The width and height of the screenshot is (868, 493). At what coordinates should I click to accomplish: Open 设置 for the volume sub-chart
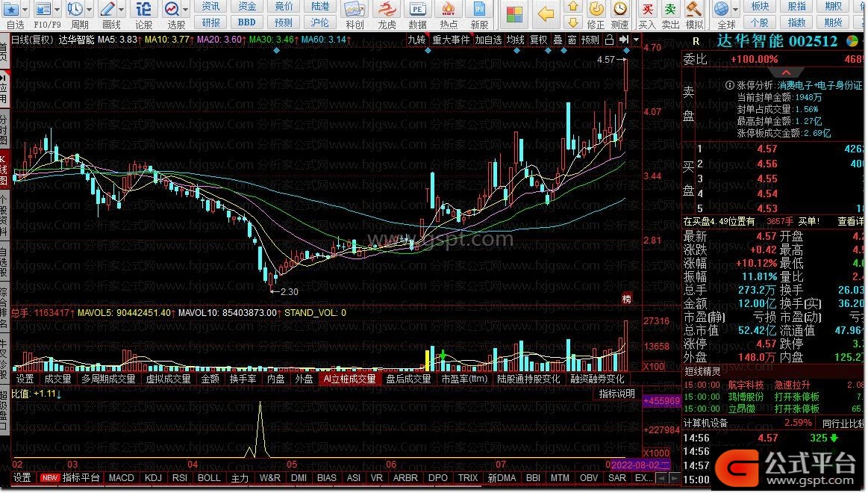(x=25, y=379)
